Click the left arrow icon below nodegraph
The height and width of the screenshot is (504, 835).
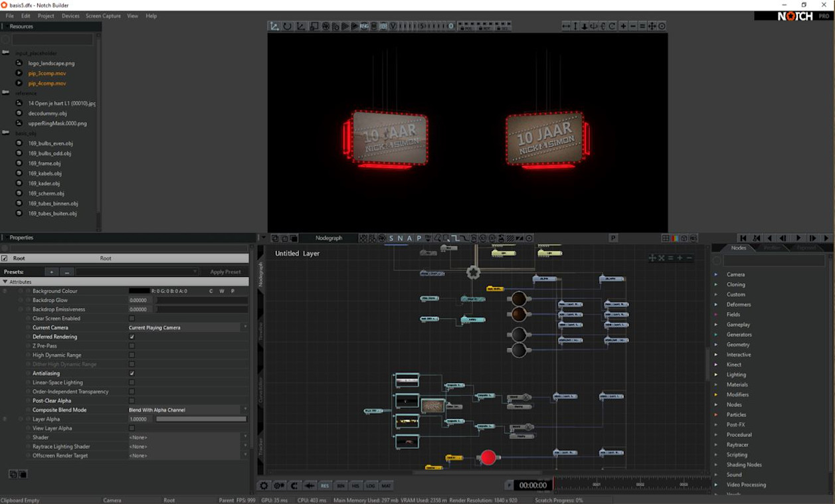click(310, 485)
